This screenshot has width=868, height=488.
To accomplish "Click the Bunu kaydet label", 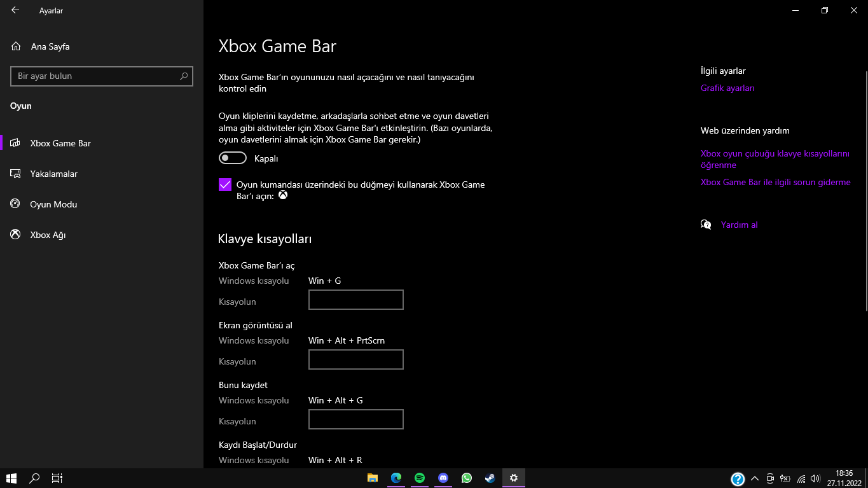I will point(243,385).
